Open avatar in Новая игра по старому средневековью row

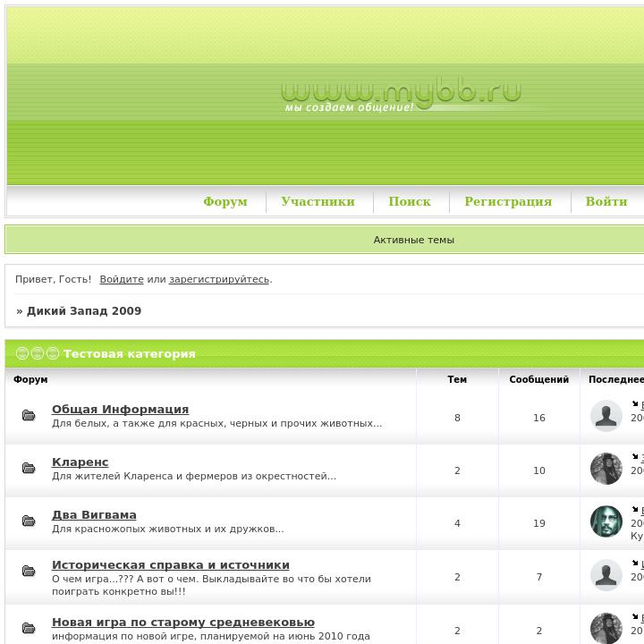click(606, 629)
